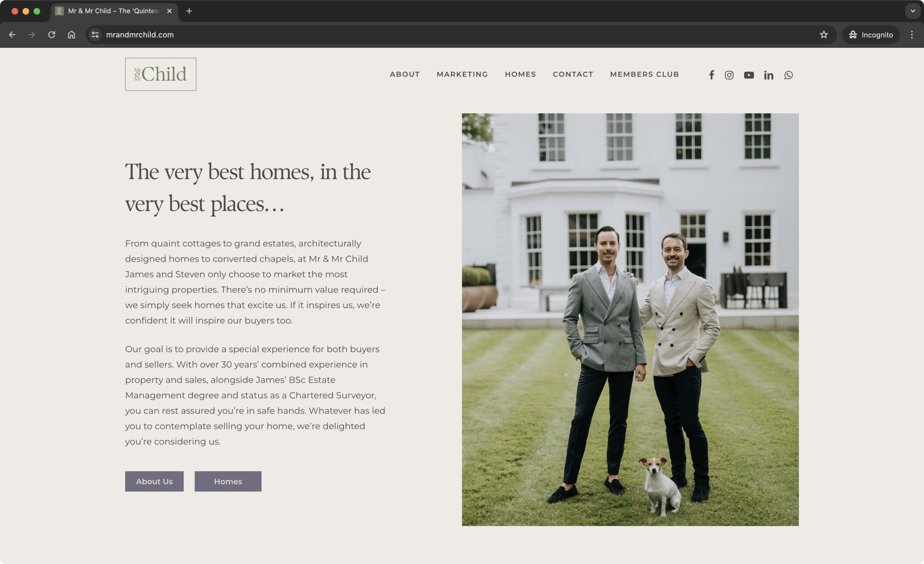Open the WhatsApp social icon

click(789, 75)
